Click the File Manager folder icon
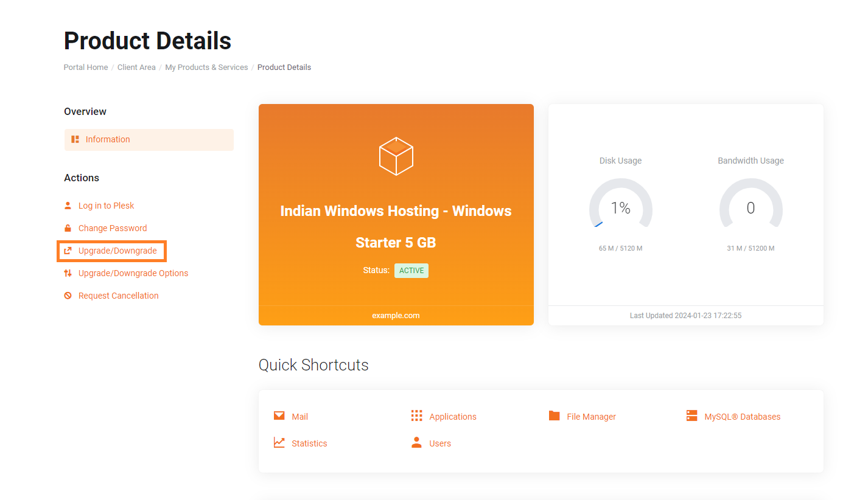 coord(554,416)
